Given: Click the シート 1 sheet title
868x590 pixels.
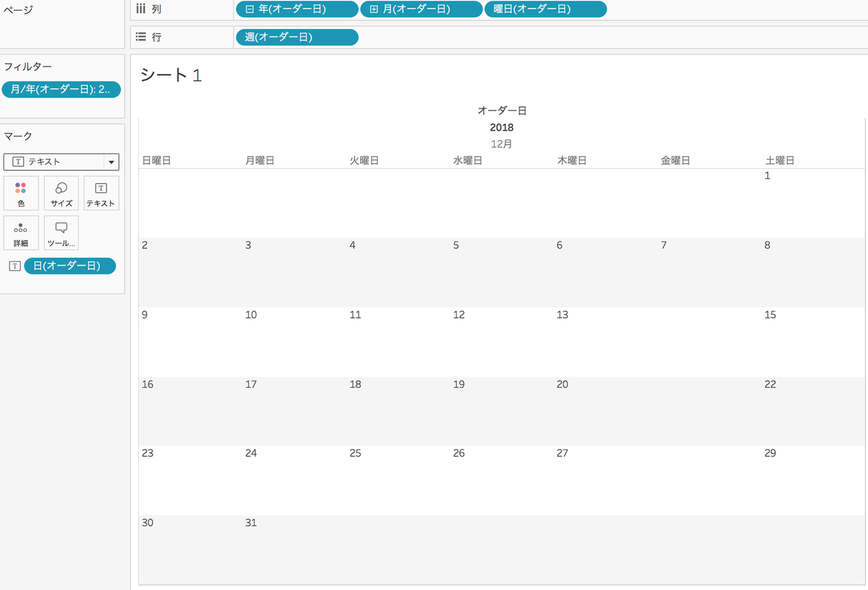Looking at the screenshot, I should coord(171,75).
